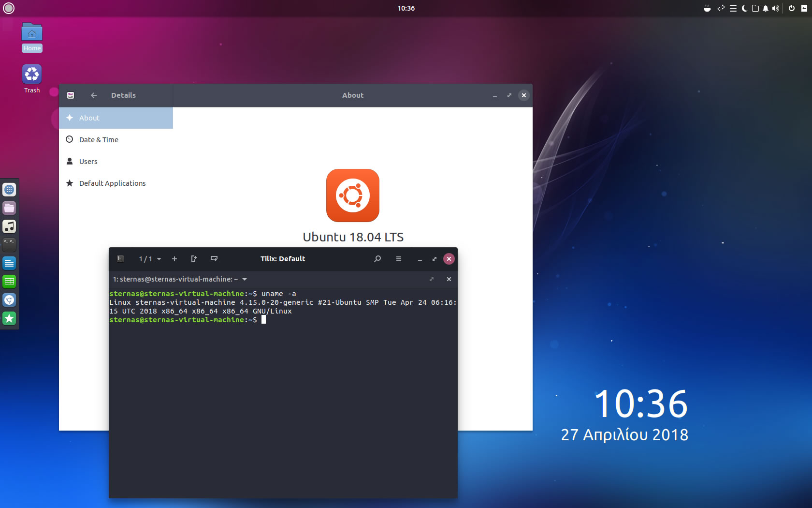Screen dimensions: 812x508
Task: Select Default Applications in the Details sidebar
Action: tap(116, 183)
